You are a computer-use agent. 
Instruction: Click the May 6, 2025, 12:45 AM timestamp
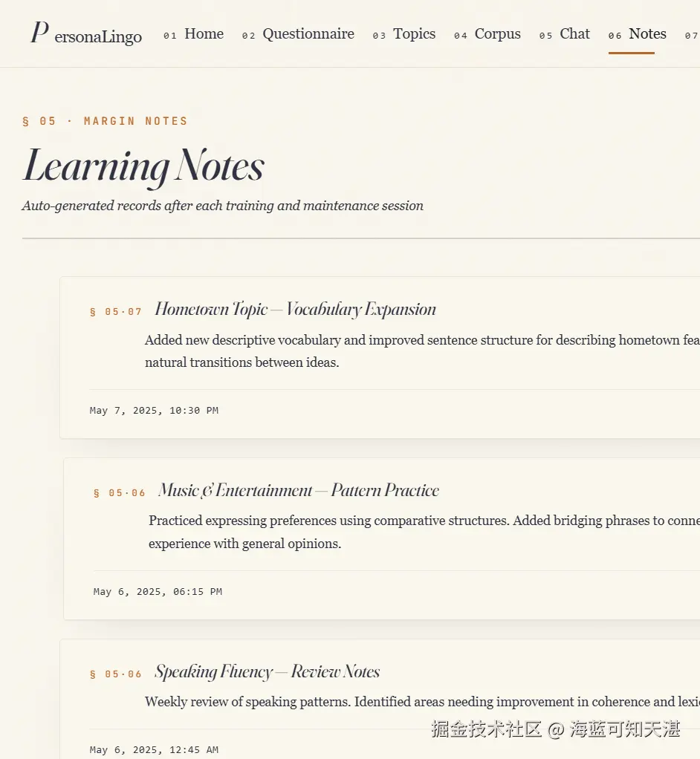tap(154, 750)
